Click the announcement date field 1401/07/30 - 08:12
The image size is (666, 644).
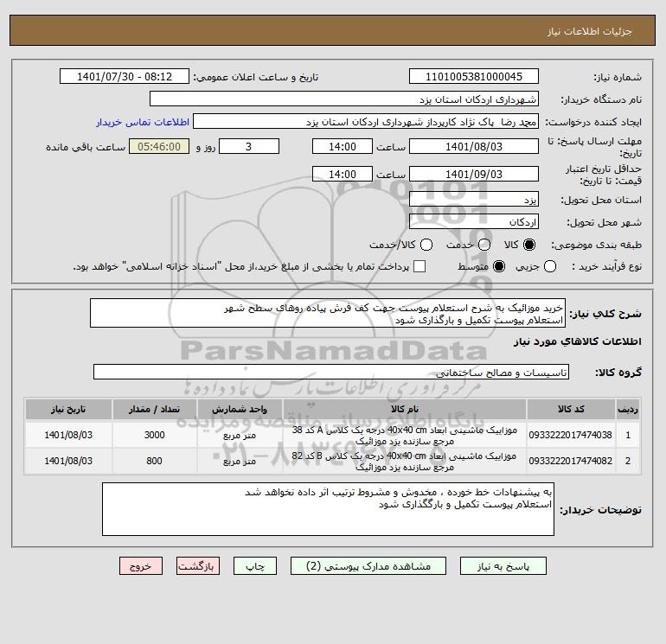pyautogui.click(x=125, y=76)
